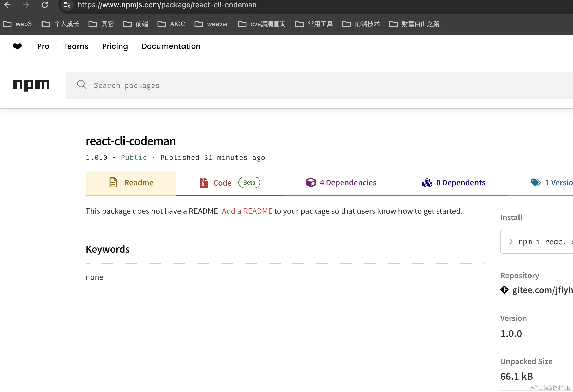Expand the weaver bookmark folder
Image resolution: width=573 pixels, height=392 pixels.
211,24
